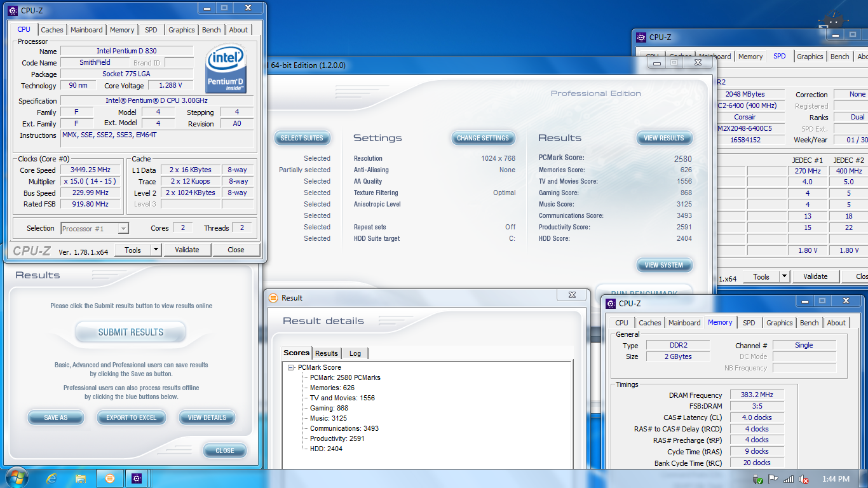This screenshot has width=868, height=488.
Task: Click the VIEW DETAILS button
Action: (x=207, y=417)
